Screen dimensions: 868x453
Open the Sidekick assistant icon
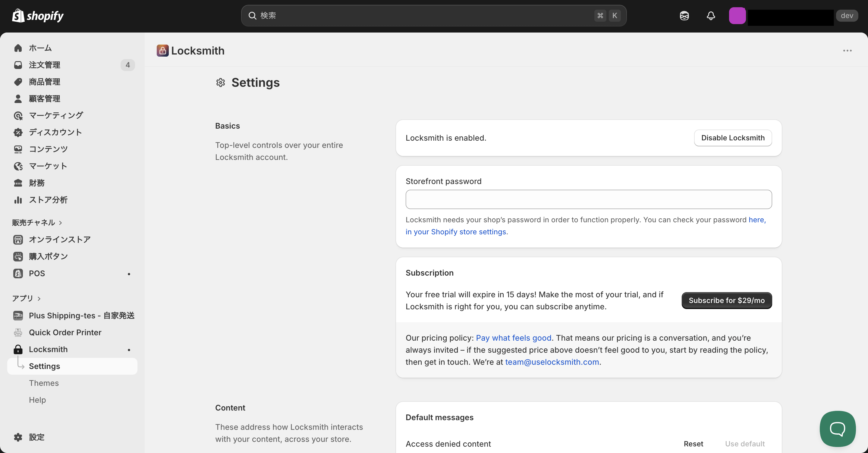click(684, 15)
